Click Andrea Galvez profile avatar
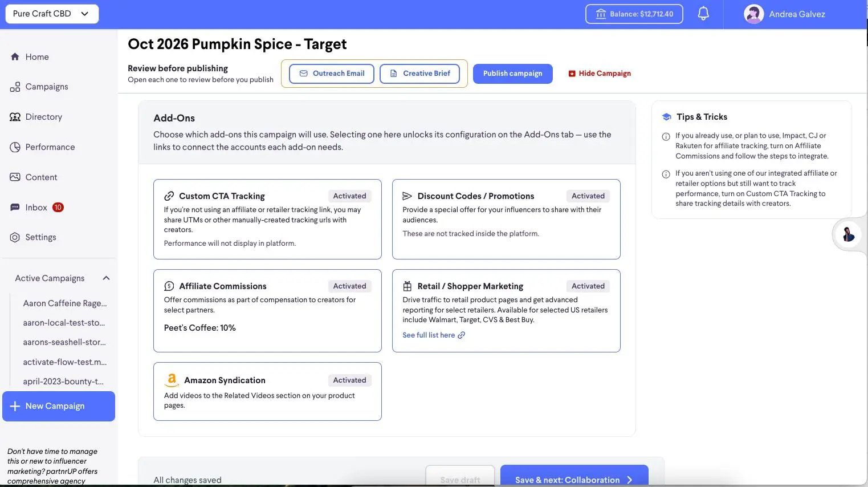This screenshot has height=487, width=868. tap(753, 14)
